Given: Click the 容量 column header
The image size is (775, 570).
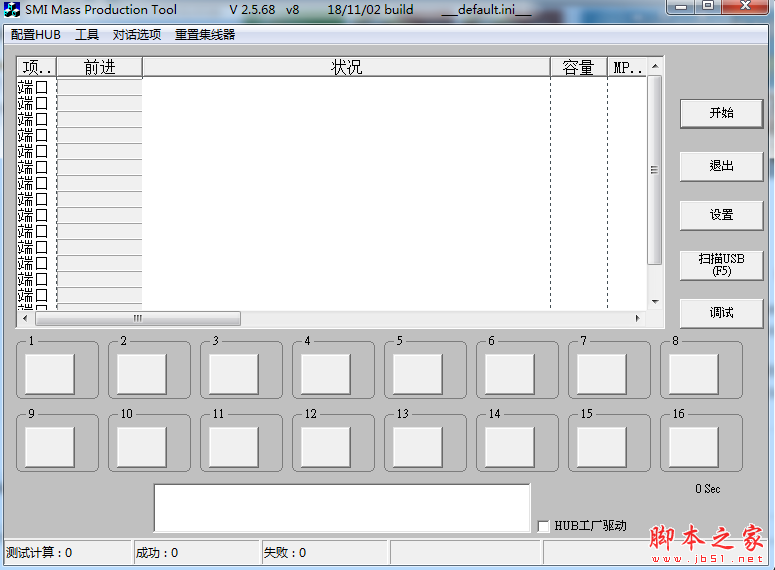Looking at the screenshot, I should (578, 67).
